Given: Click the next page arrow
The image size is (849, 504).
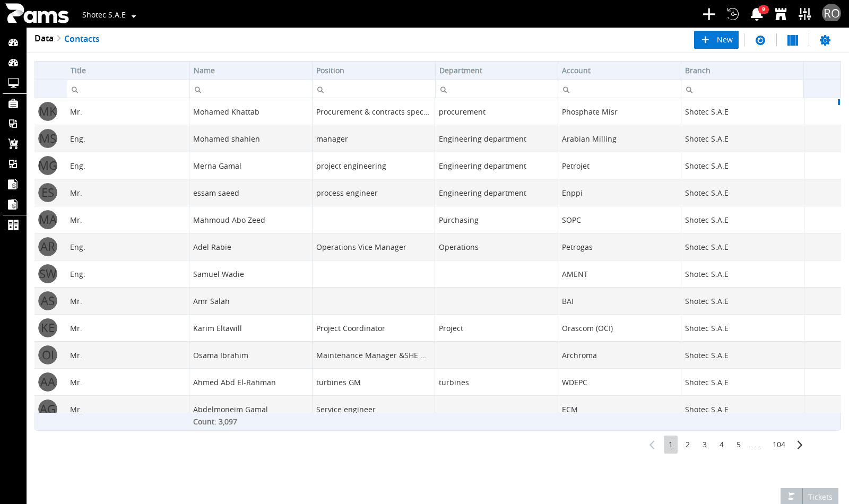Looking at the screenshot, I should (800, 445).
